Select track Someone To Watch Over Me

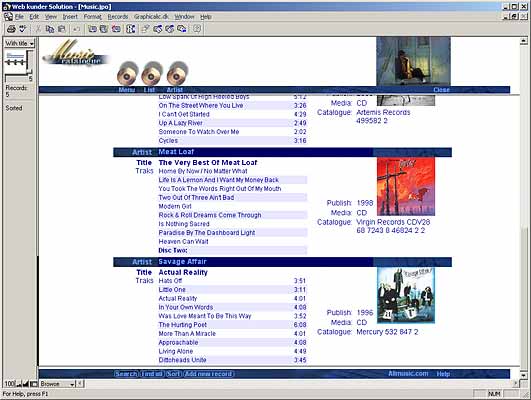click(199, 132)
